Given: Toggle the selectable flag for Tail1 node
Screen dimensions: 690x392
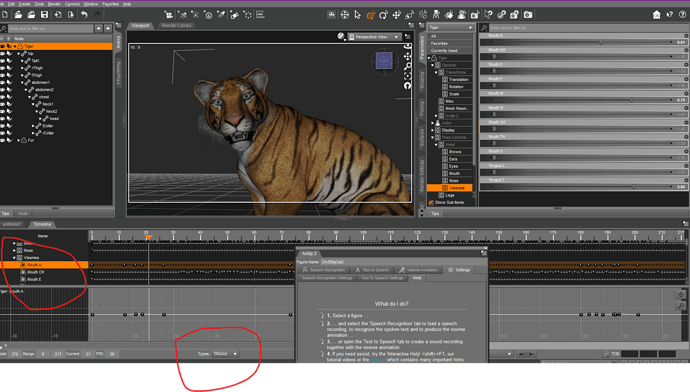Looking at the screenshot, I should point(9,61).
